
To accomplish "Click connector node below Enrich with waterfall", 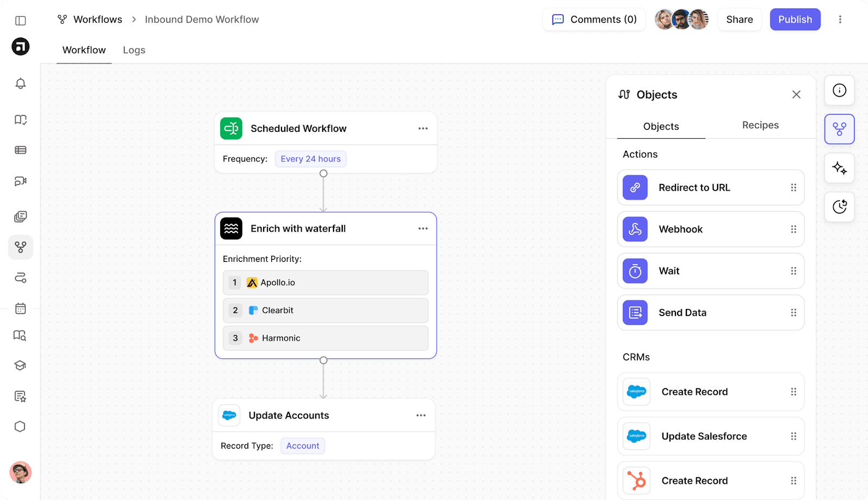I will pyautogui.click(x=323, y=360).
